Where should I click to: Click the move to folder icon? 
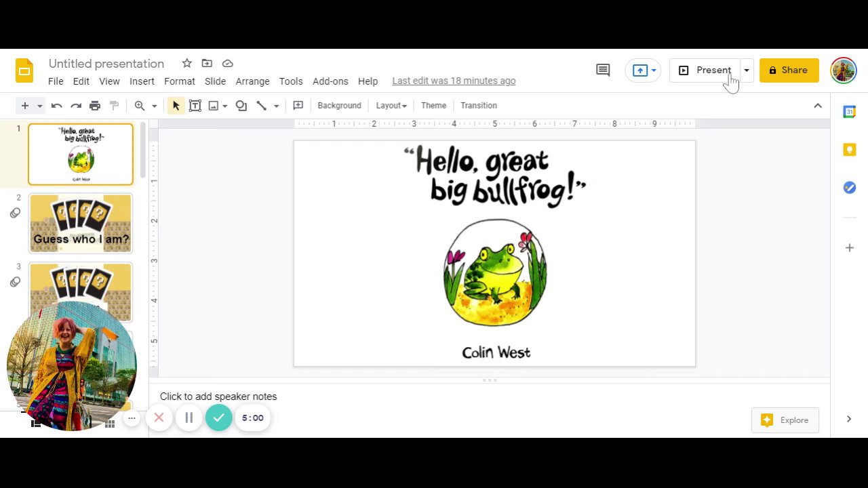(x=207, y=63)
